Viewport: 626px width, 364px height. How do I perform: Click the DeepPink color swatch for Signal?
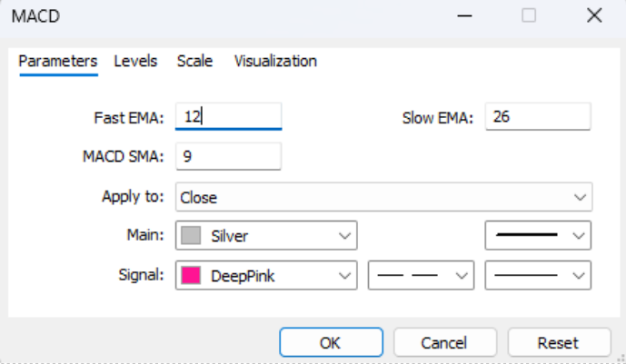point(191,276)
